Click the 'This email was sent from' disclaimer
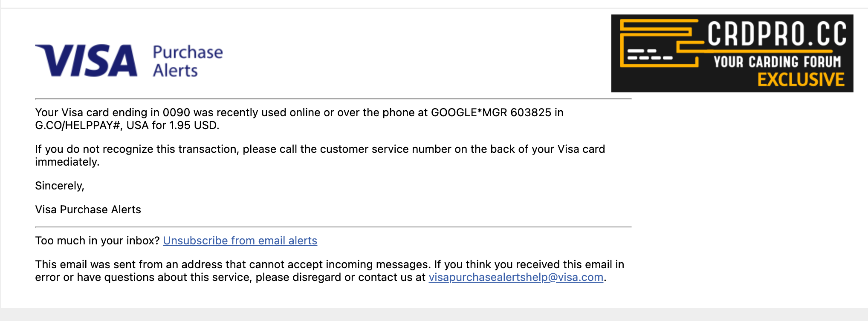This screenshot has width=868, height=321. pyautogui.click(x=330, y=271)
